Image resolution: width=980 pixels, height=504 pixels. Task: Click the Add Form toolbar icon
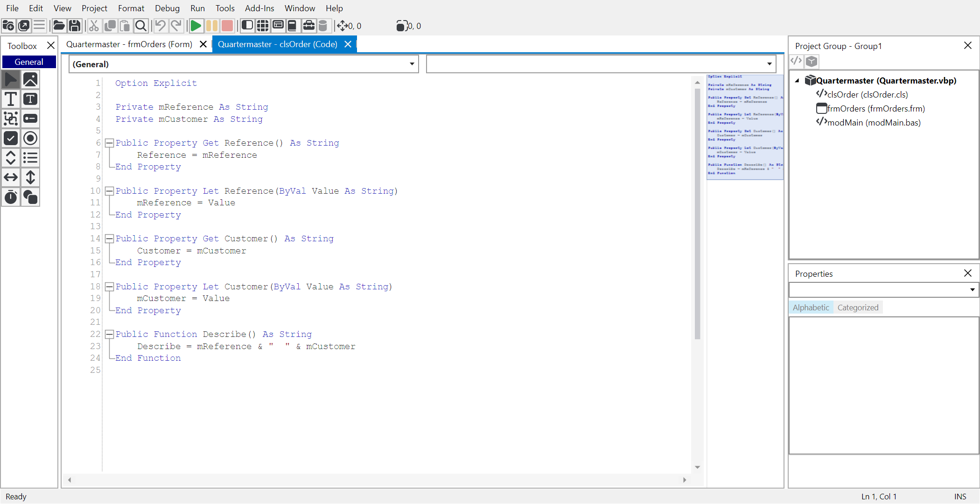[24, 26]
